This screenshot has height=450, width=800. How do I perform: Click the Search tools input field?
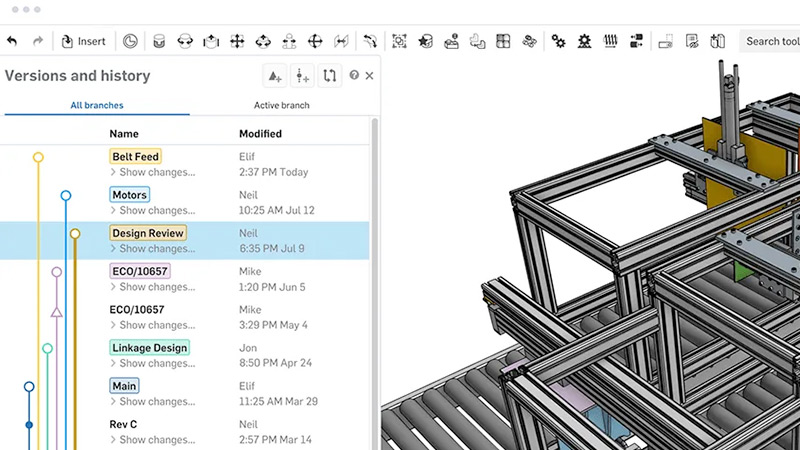(x=771, y=41)
